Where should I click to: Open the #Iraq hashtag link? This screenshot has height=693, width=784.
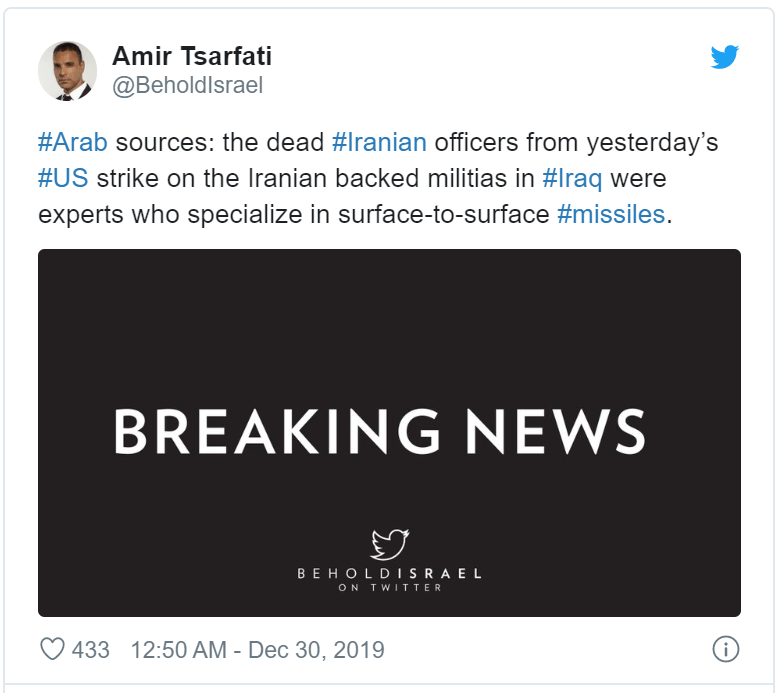coord(572,178)
